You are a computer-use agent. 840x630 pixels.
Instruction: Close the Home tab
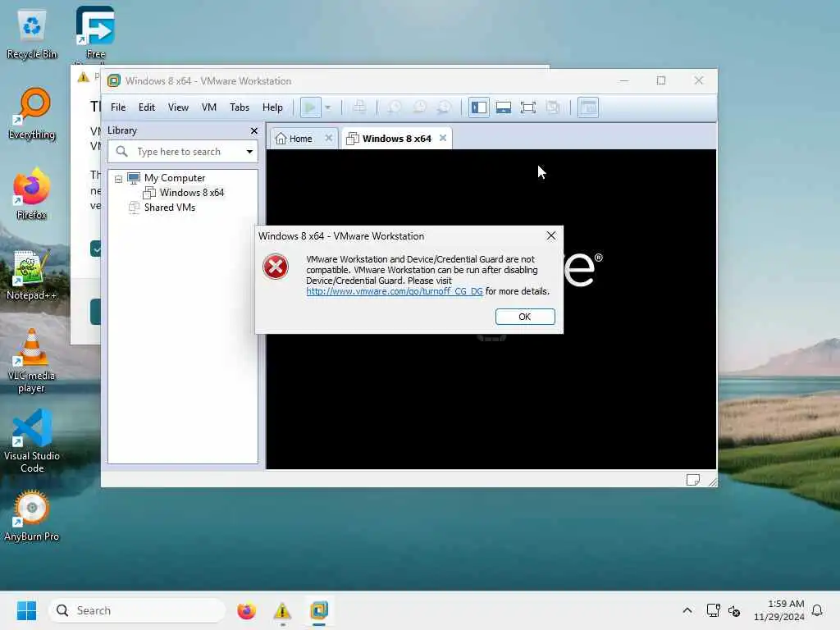tap(329, 138)
